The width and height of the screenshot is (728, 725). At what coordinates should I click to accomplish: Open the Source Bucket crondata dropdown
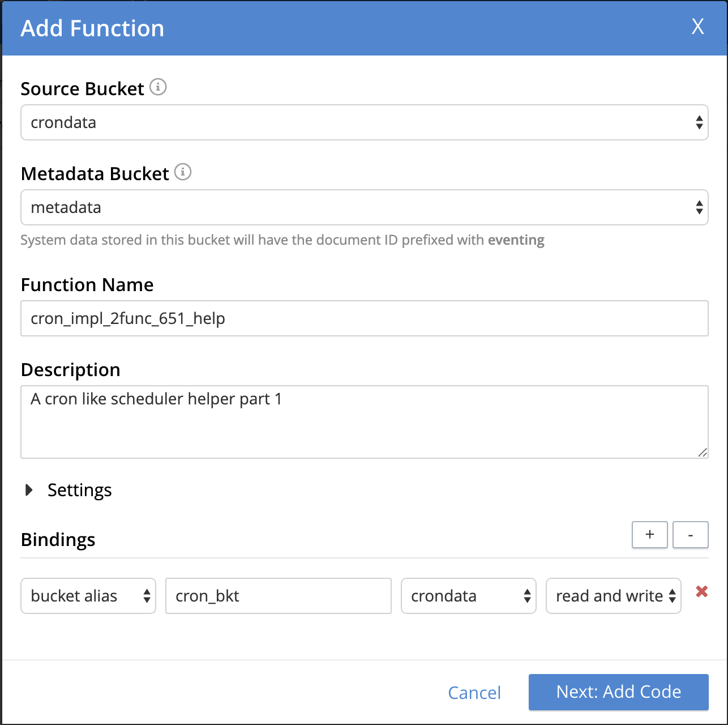coord(365,122)
